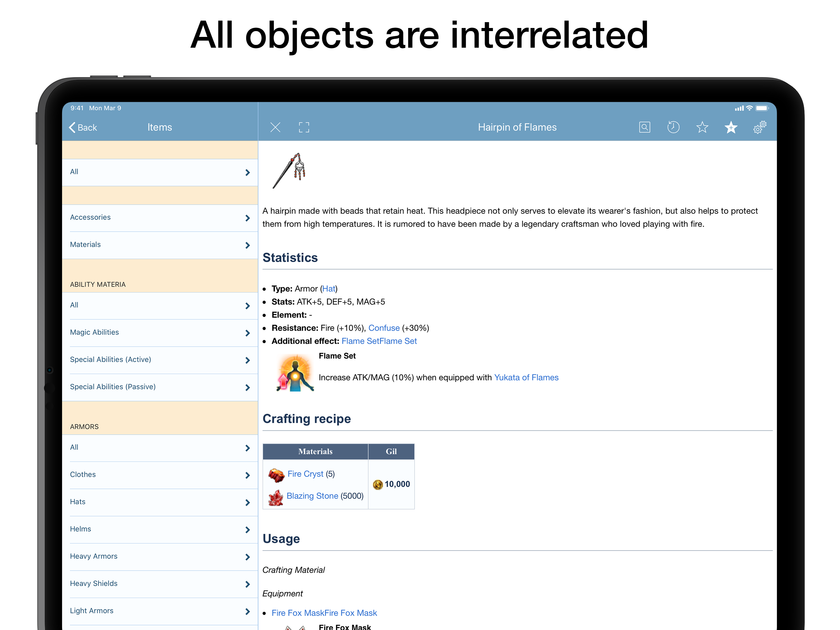The height and width of the screenshot is (630, 840).
Task: Open Special Abilities (Passive) list
Action: click(x=160, y=387)
